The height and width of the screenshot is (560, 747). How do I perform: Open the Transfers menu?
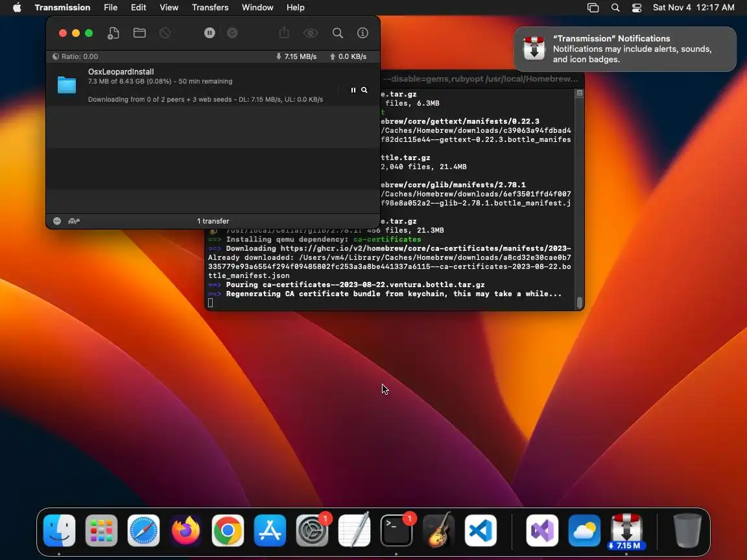pyautogui.click(x=210, y=8)
